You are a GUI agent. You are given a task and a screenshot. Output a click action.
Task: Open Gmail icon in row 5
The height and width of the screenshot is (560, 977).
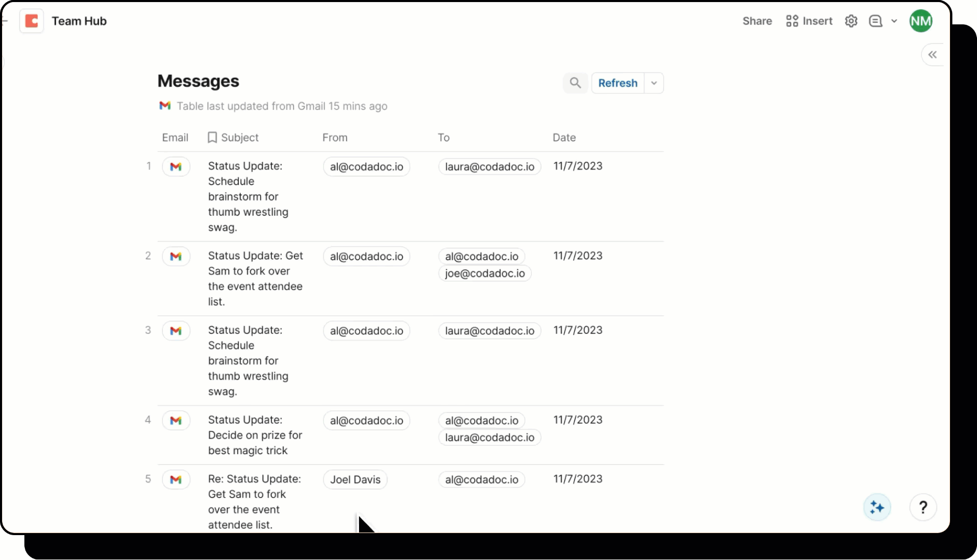click(176, 480)
